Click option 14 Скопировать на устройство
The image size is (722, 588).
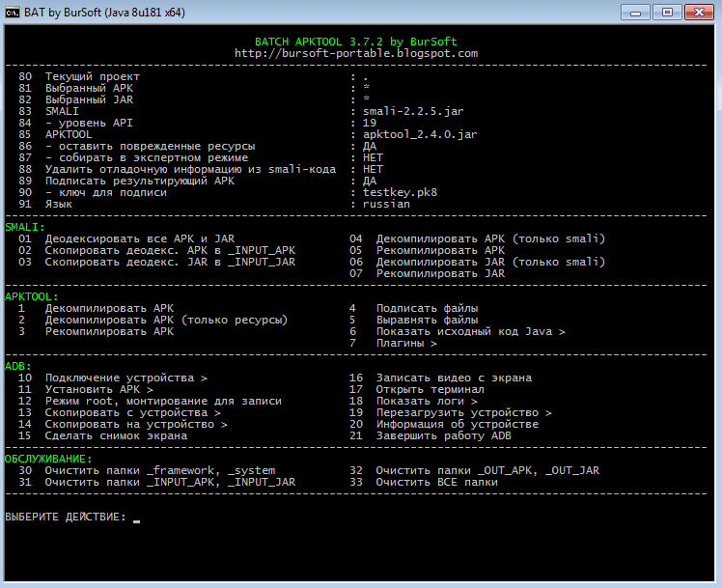point(123,424)
